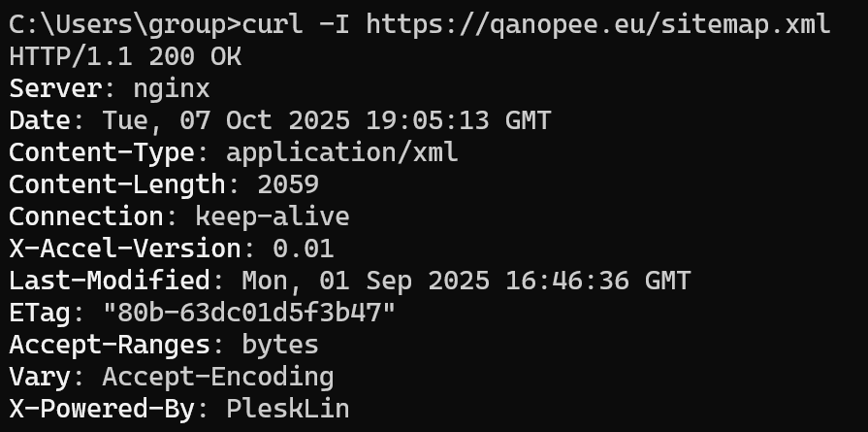Click the 2059 content length value

288,184
